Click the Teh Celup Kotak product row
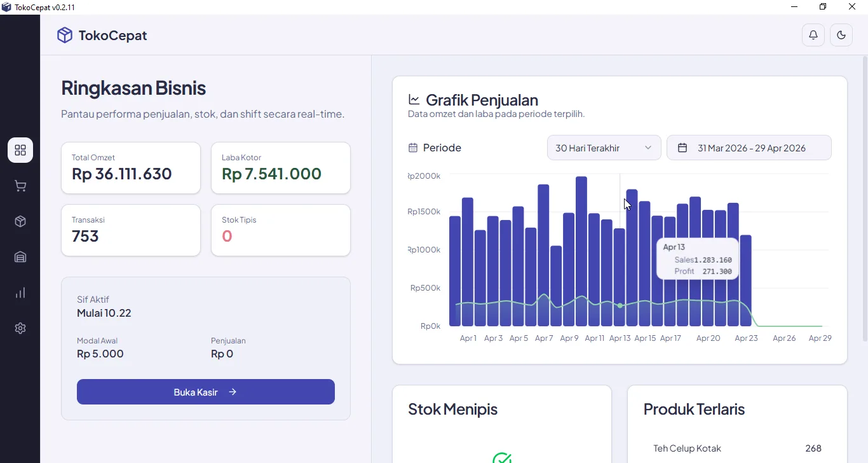Screen dimensions: 868x463 click(737, 448)
